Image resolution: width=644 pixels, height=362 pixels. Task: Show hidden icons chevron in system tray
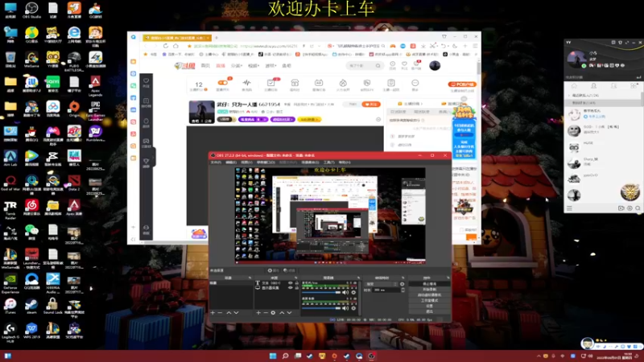539,356
